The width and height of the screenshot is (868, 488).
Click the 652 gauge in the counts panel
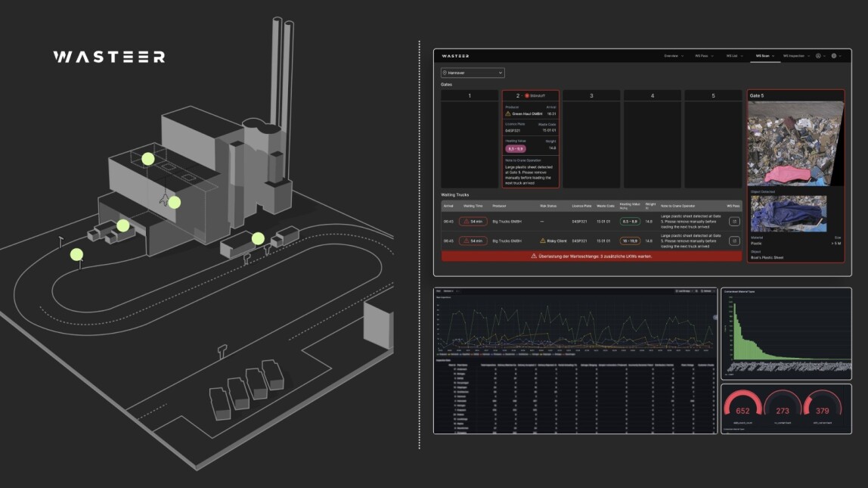coord(742,411)
